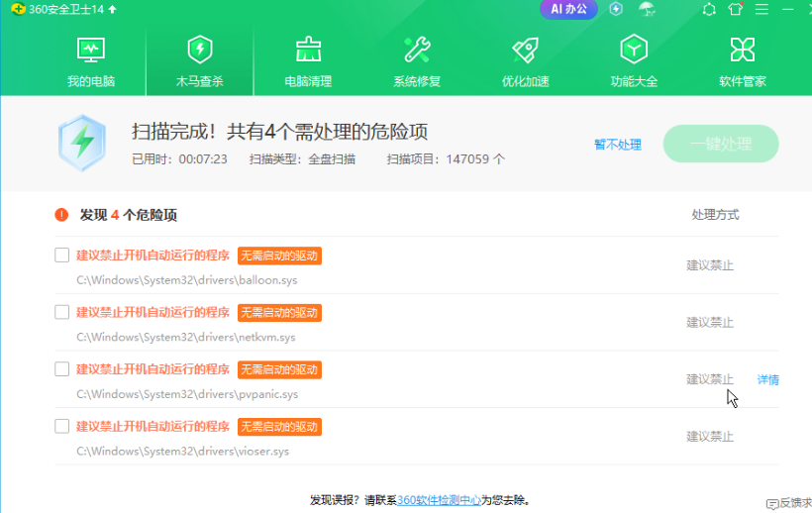
Task: Check the box for pvpanic.sys item
Action: pos(62,369)
